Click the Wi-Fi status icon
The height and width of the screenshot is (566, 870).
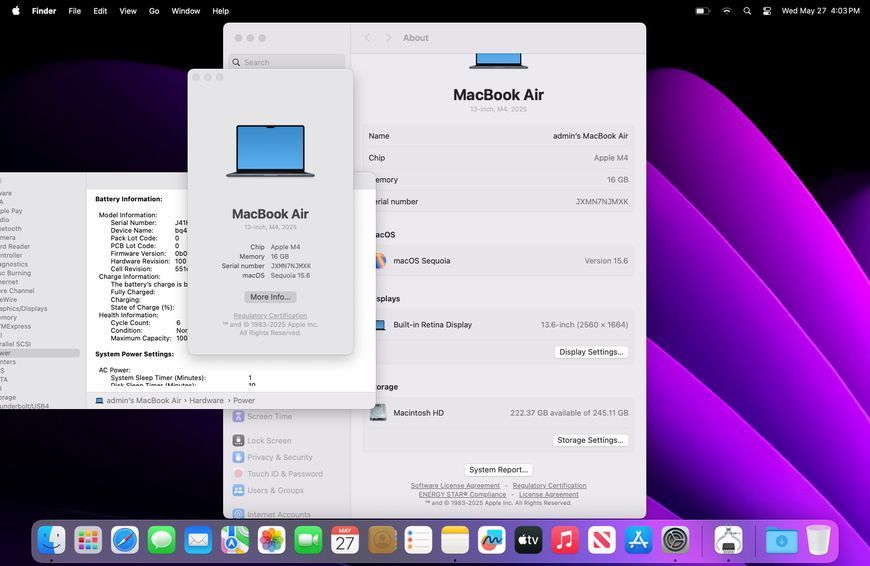coord(726,11)
